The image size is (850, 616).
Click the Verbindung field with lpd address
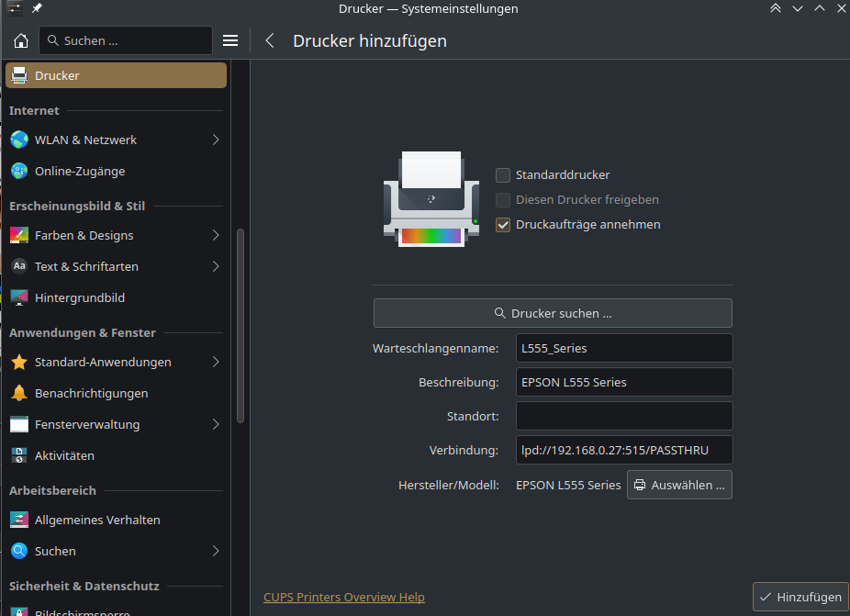pyautogui.click(x=624, y=450)
